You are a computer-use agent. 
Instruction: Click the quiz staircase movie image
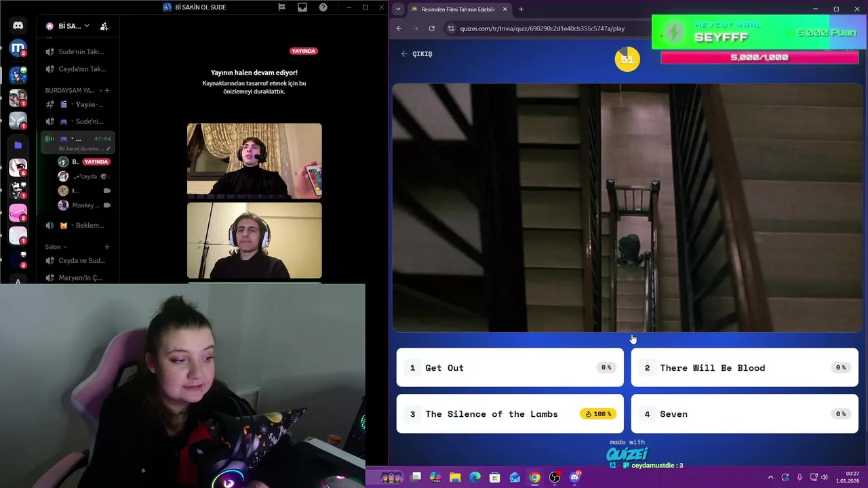627,208
